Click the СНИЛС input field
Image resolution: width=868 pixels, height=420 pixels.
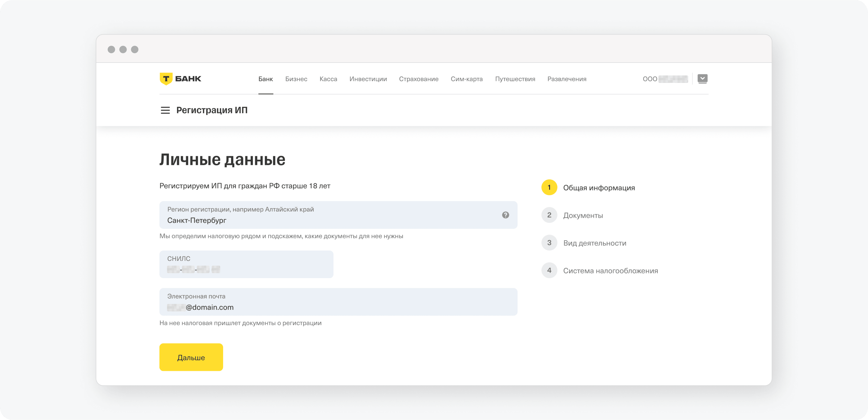click(x=246, y=264)
